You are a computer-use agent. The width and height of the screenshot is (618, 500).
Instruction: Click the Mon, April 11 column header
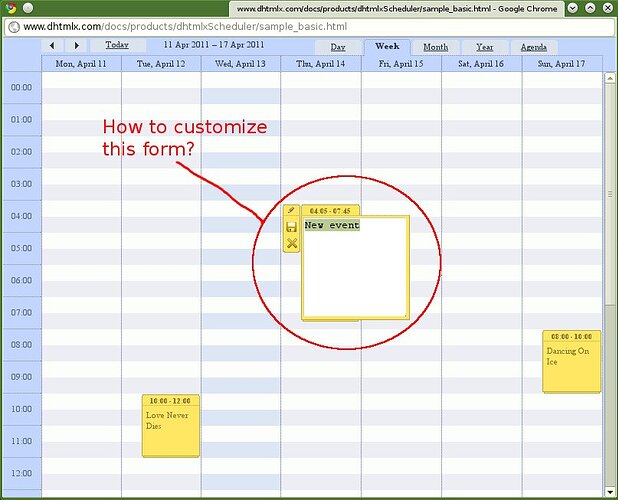(81, 64)
